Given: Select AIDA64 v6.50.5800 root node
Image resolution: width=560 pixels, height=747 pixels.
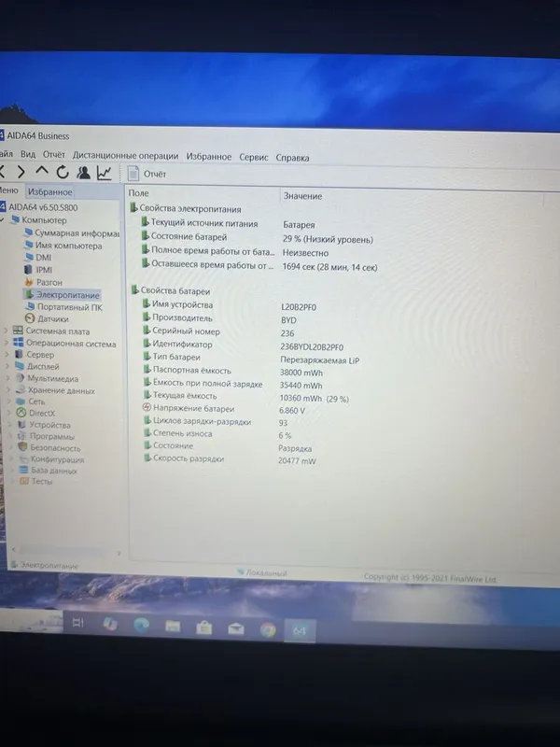Looking at the screenshot, I should 43,207.
